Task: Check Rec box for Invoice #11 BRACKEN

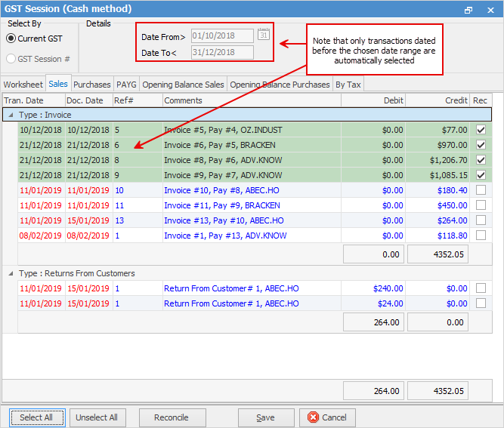Action: [x=481, y=205]
